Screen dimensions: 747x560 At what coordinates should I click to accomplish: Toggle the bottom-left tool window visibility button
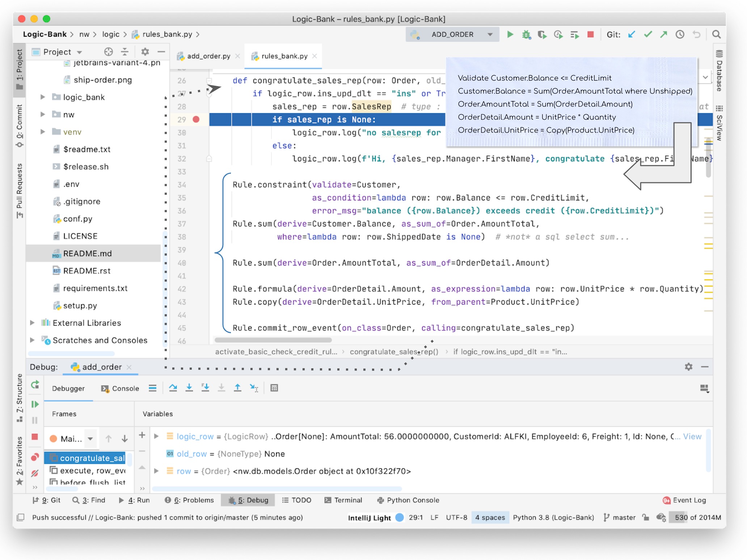coord(21,517)
